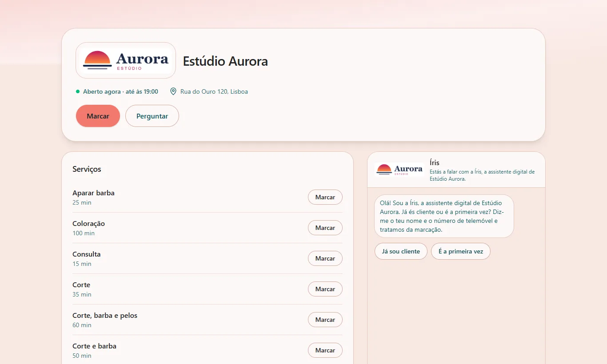The image size is (607, 364).
Task: Click the 'Aberto agora · até às 19:00' status
Action: click(x=120, y=91)
